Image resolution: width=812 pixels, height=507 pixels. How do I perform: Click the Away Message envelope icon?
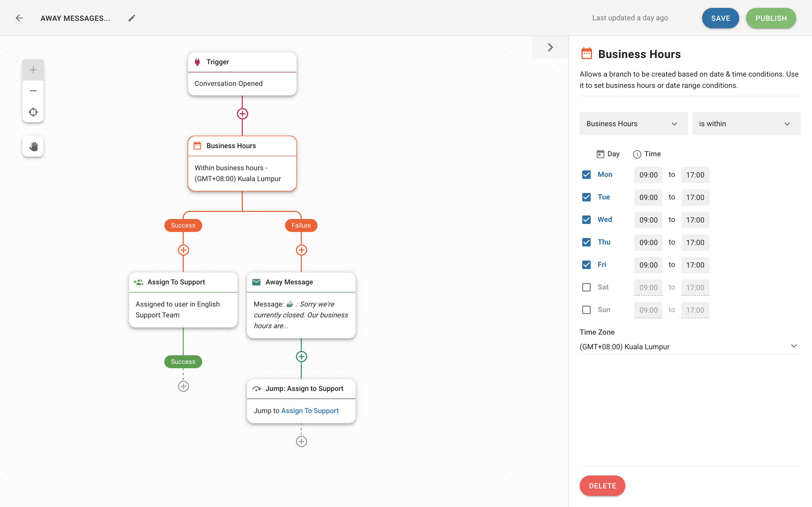coord(256,282)
